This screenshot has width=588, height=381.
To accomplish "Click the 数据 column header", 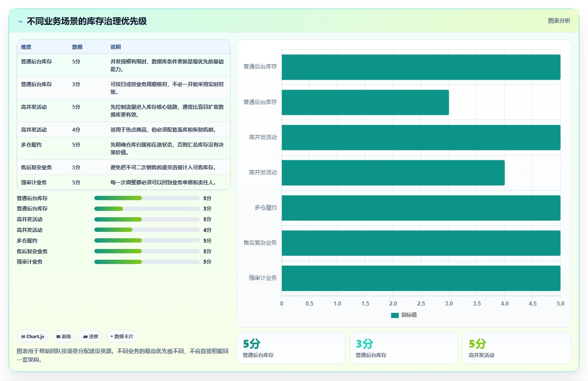I will coord(77,47).
